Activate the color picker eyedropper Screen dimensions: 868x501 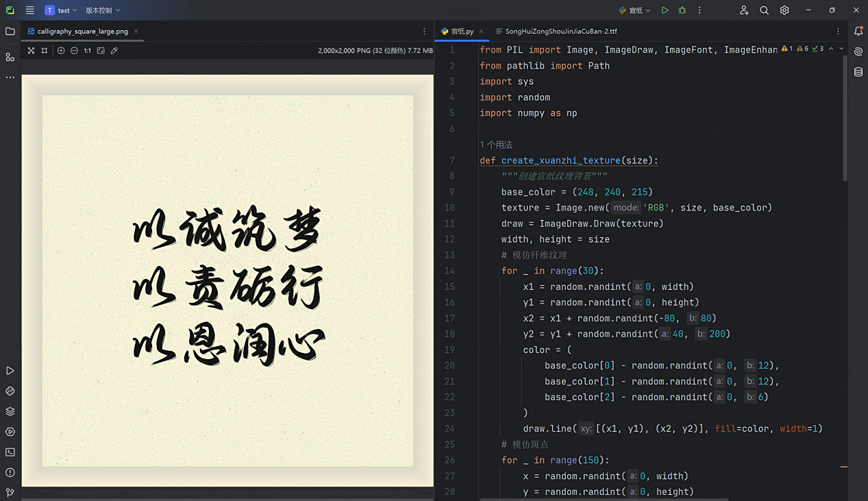click(114, 51)
